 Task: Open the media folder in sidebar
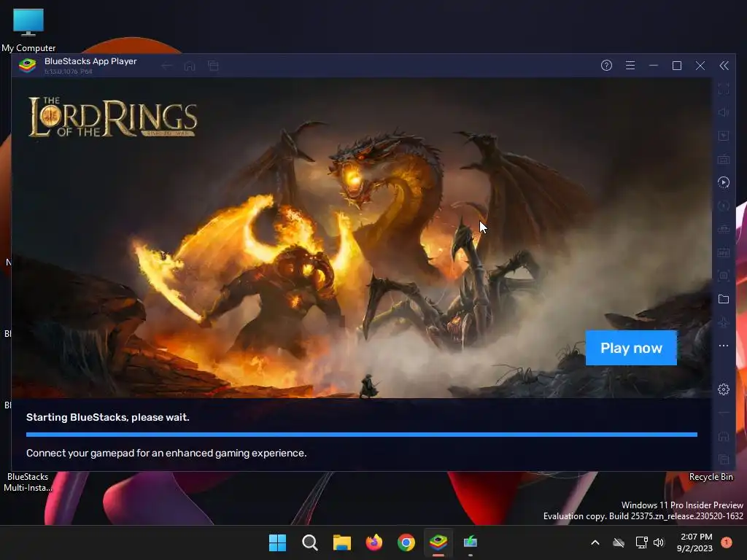coord(723,299)
